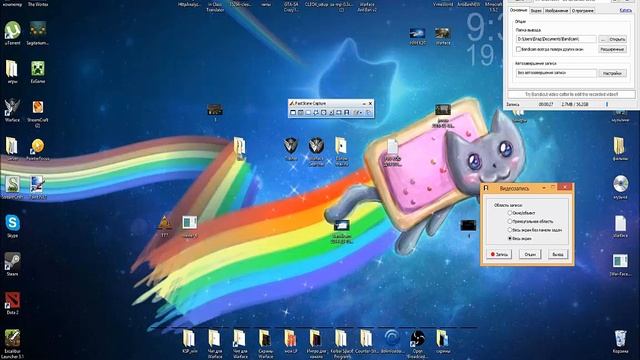Choose Весь экран без панели задач option
640x360 pixels.
(535, 230)
